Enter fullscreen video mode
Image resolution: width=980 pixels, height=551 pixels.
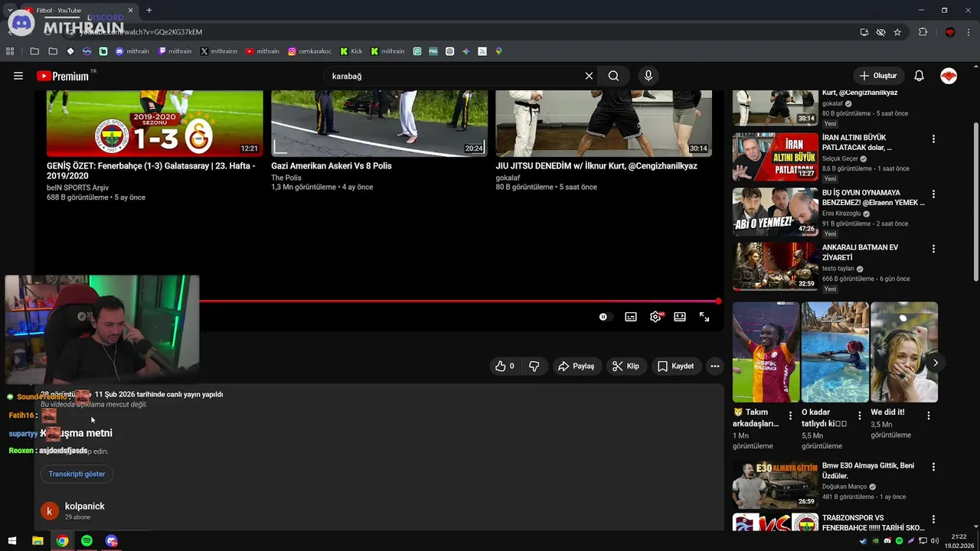point(704,317)
